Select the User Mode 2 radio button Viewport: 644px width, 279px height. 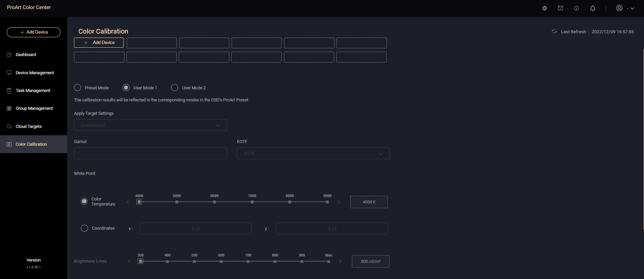[174, 88]
